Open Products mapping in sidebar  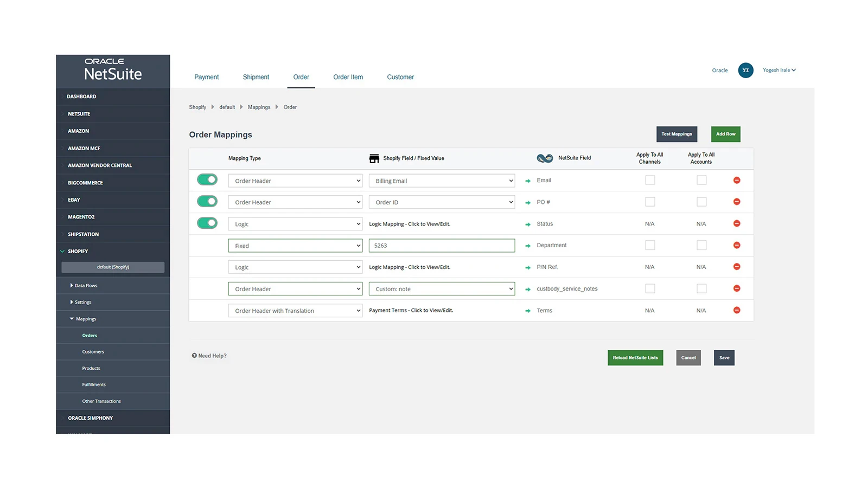pos(91,369)
